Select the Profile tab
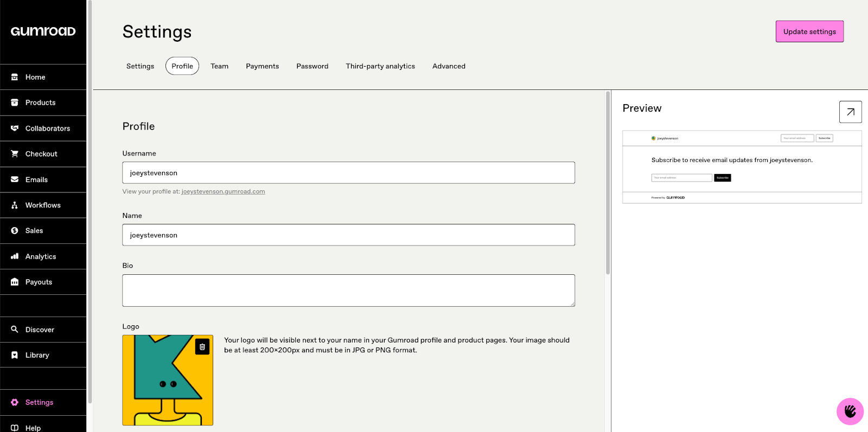 [182, 66]
